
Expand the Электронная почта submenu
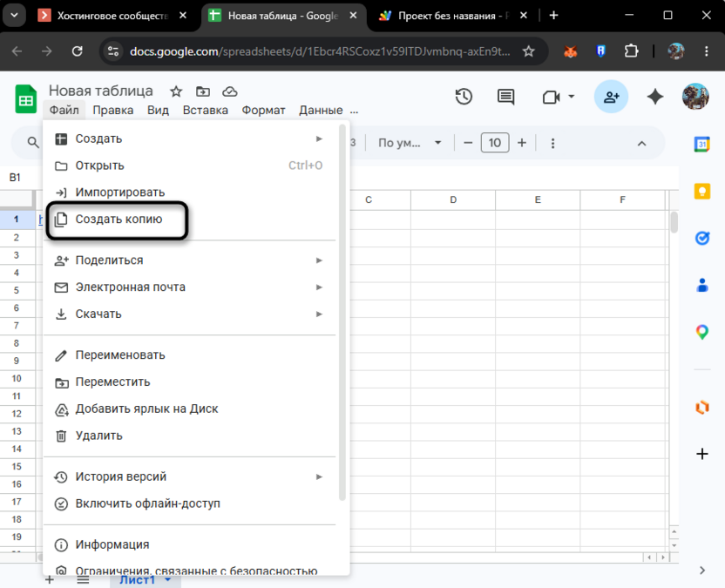189,287
